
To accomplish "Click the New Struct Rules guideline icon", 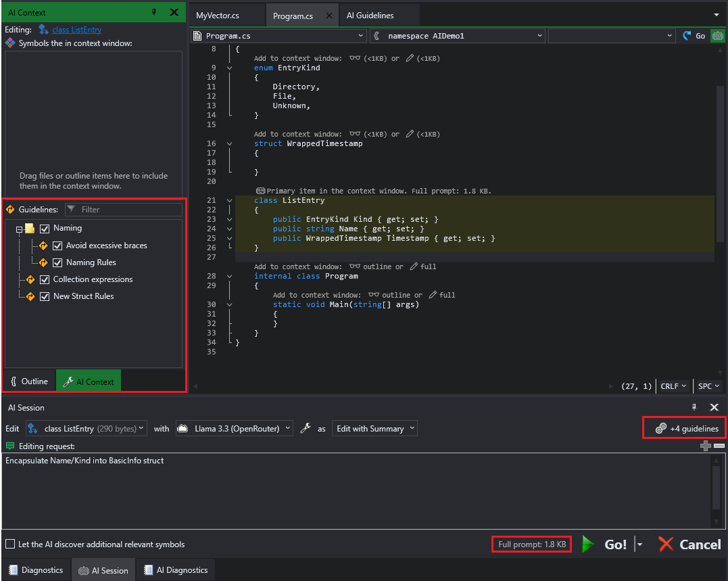I will pyautogui.click(x=30, y=296).
